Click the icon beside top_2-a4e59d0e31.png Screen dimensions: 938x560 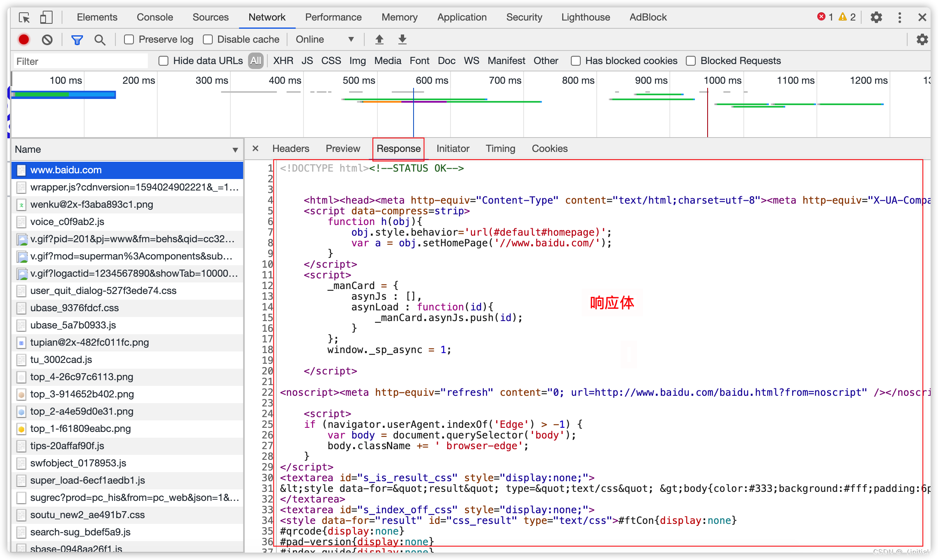(21, 411)
